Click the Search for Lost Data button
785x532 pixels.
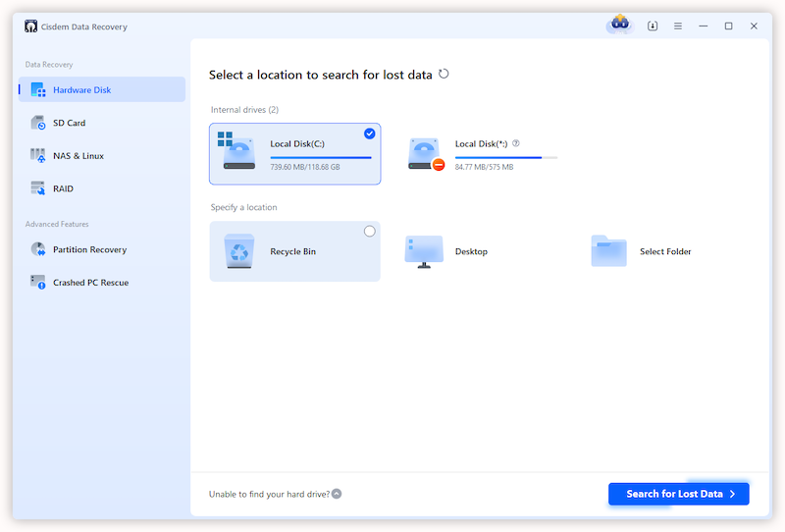click(x=678, y=494)
